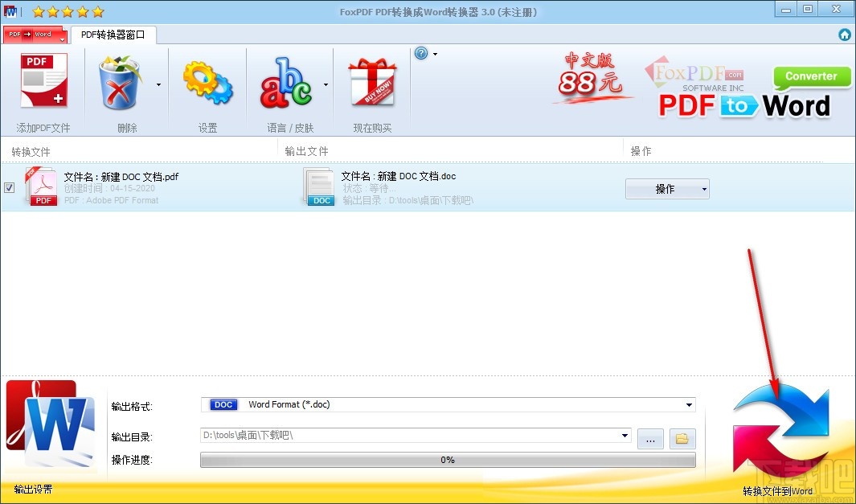Click the 状态 : 等待 status text
This screenshot has height=504, width=856.
369,188
